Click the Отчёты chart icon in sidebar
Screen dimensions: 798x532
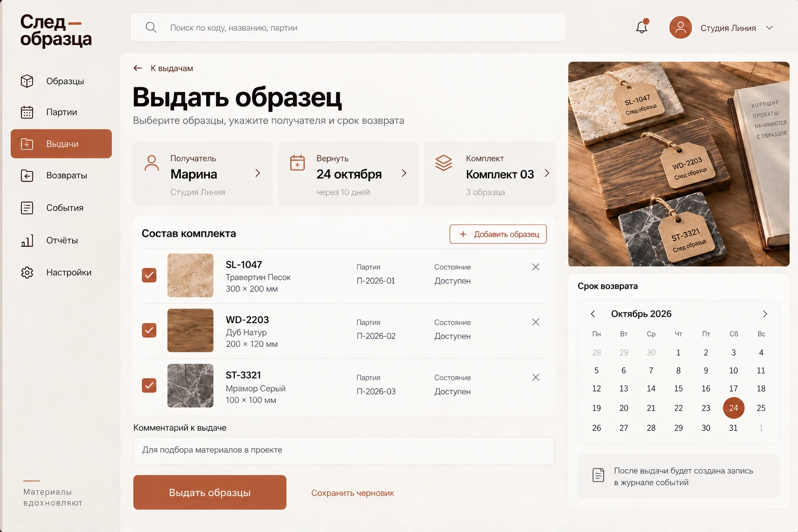click(x=27, y=240)
